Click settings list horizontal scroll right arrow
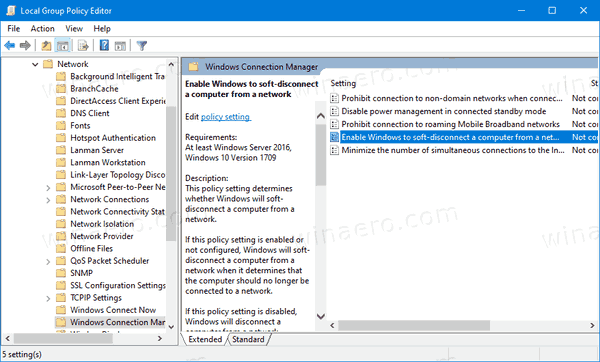The width and height of the screenshot is (600, 362). (592, 326)
